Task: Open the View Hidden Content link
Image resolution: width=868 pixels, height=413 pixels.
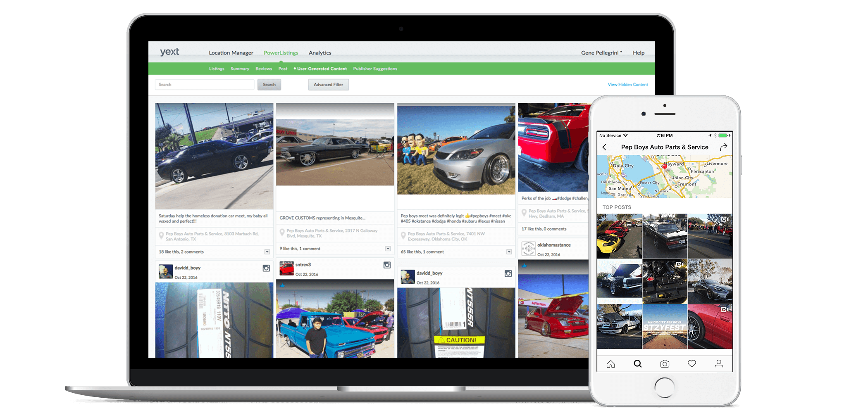Action: pyautogui.click(x=627, y=85)
